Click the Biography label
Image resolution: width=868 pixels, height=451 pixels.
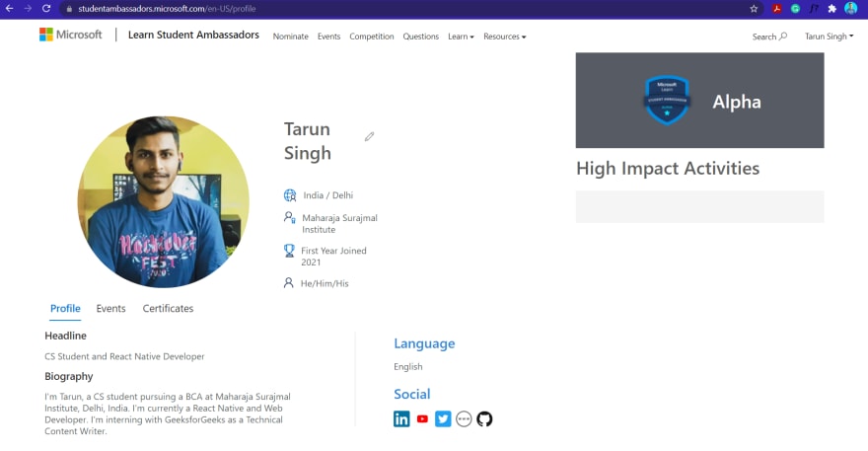[69, 376]
